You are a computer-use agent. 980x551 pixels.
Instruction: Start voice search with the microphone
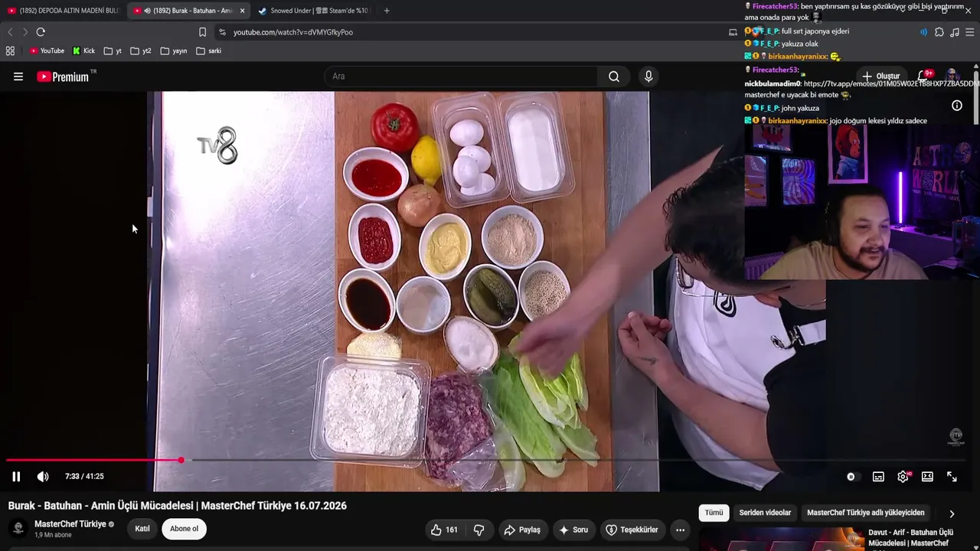(x=648, y=77)
